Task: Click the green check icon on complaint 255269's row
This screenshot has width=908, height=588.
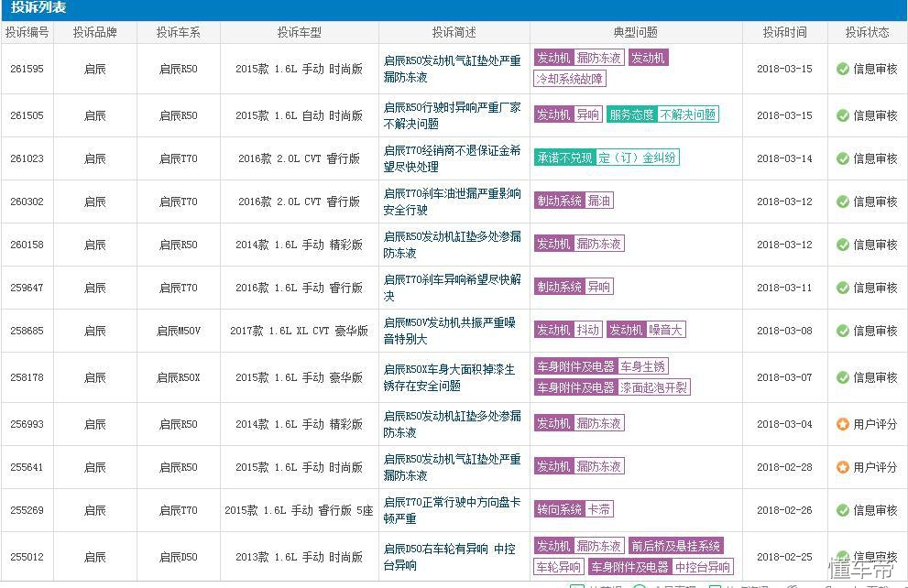Action: pos(845,509)
